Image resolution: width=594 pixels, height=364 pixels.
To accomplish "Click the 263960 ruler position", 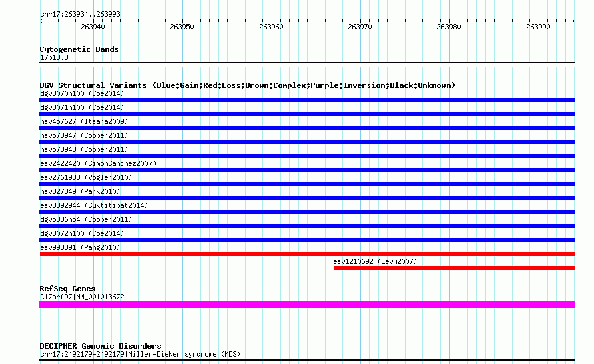I will [x=271, y=27].
